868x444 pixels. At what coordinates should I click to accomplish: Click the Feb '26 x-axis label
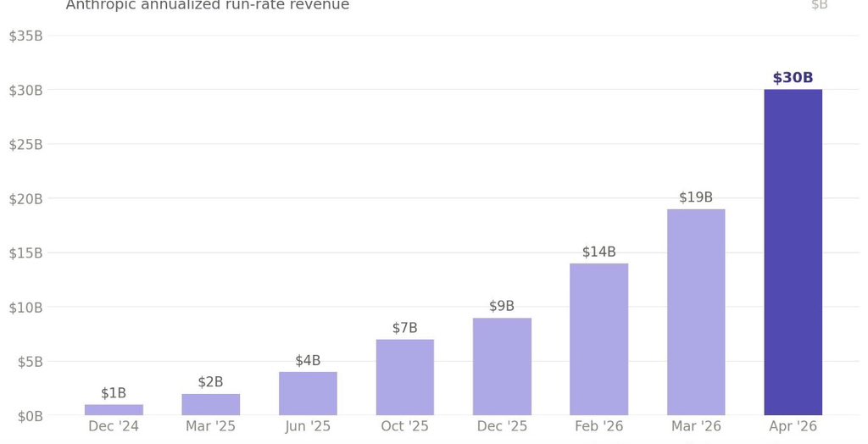(599, 426)
